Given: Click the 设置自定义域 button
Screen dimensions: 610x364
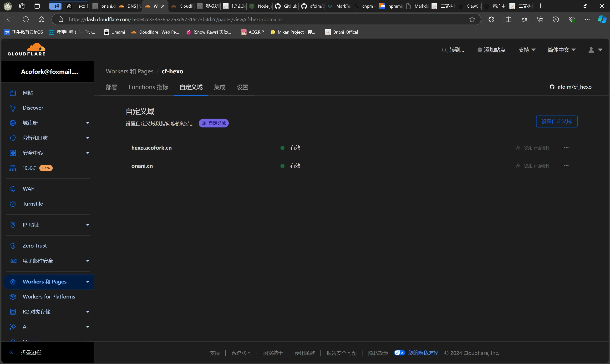Looking at the screenshot, I should coord(557,121).
